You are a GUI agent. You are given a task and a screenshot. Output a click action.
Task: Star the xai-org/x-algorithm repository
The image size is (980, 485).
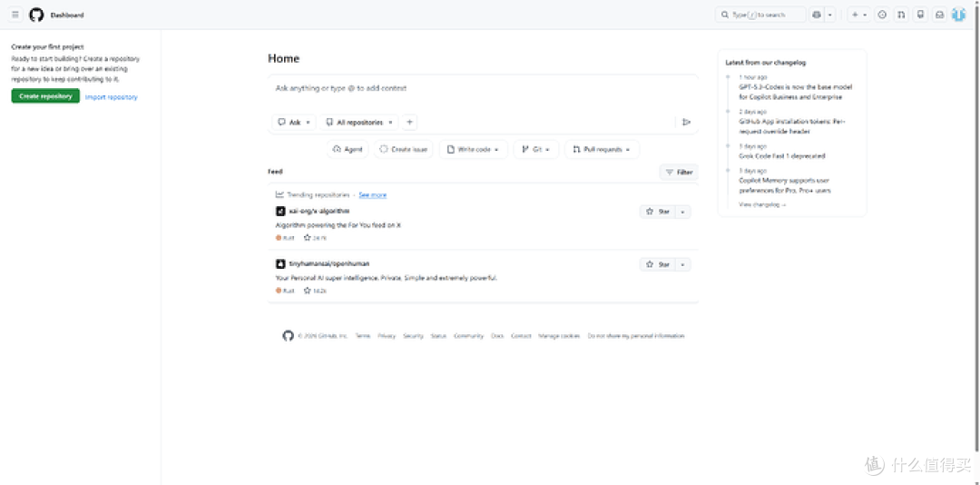coord(658,213)
